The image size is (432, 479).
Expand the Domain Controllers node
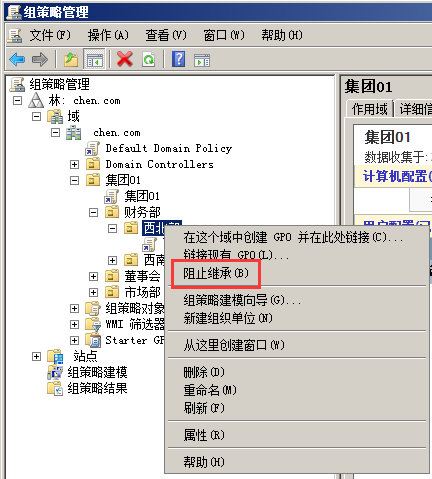pyautogui.click(x=74, y=164)
